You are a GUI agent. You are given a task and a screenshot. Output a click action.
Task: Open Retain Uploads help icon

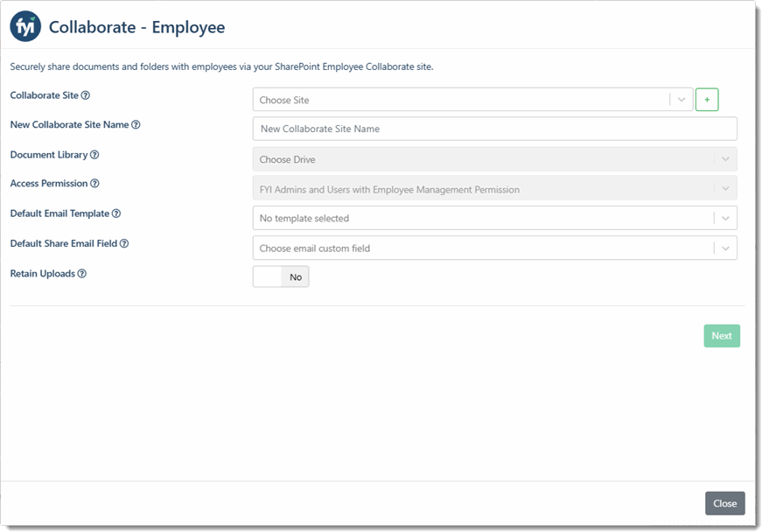82,274
